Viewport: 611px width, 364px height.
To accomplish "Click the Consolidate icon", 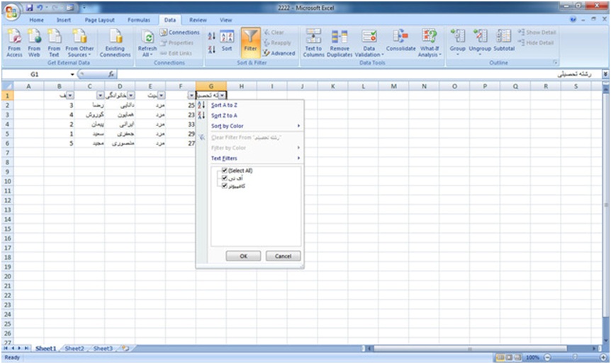I will [x=400, y=38].
